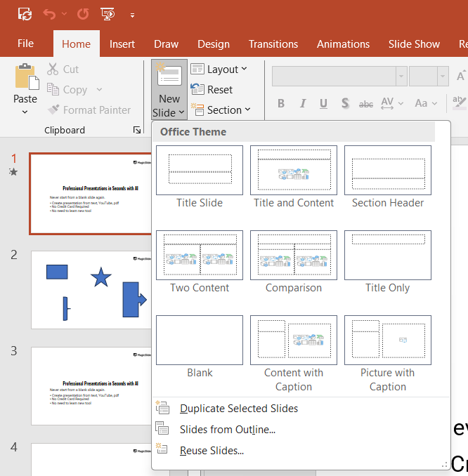Image resolution: width=468 pixels, height=476 pixels.
Task: Click the Undo arrow icon
Action: coord(48,13)
